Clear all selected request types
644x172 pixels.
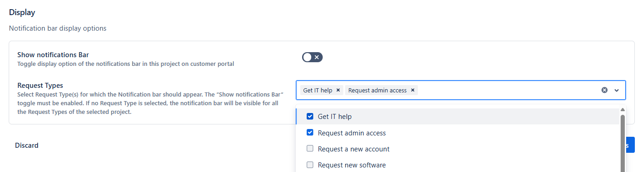[604, 90]
